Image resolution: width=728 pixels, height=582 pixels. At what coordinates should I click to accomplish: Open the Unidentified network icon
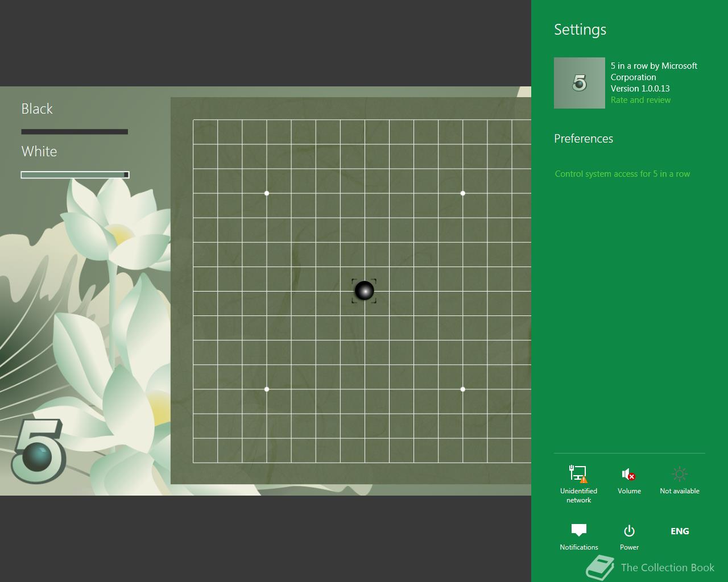578,484
